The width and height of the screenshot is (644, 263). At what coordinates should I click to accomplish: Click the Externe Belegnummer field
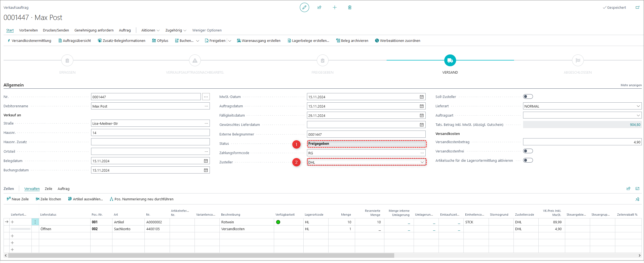click(366, 134)
